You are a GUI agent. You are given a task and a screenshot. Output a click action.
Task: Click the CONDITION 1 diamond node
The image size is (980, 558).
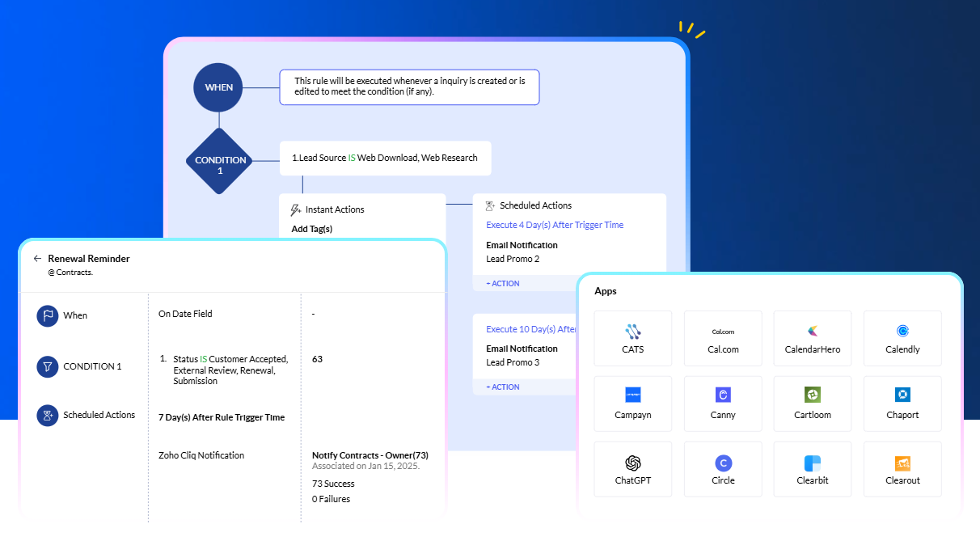pyautogui.click(x=220, y=162)
